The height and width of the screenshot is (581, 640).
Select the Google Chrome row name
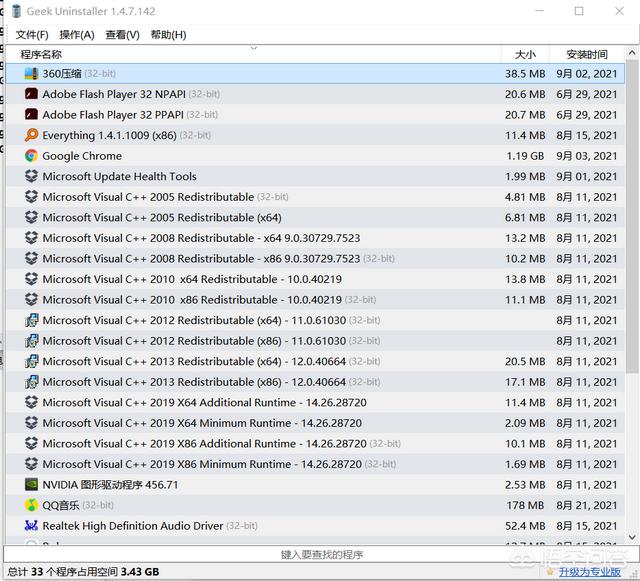(82, 156)
